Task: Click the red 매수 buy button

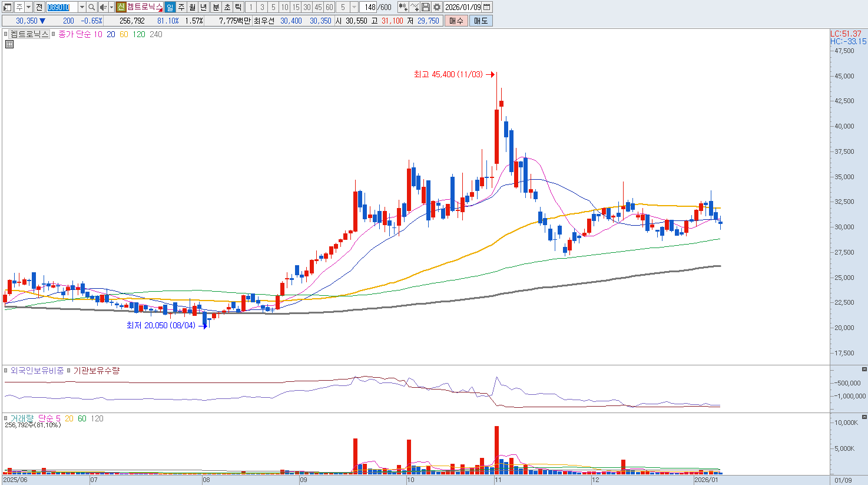Action: click(456, 21)
